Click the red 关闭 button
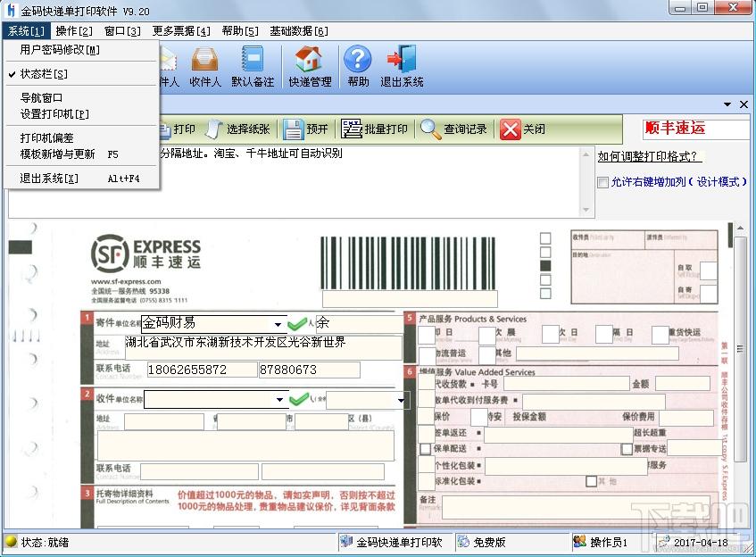The image size is (756, 557). point(523,129)
